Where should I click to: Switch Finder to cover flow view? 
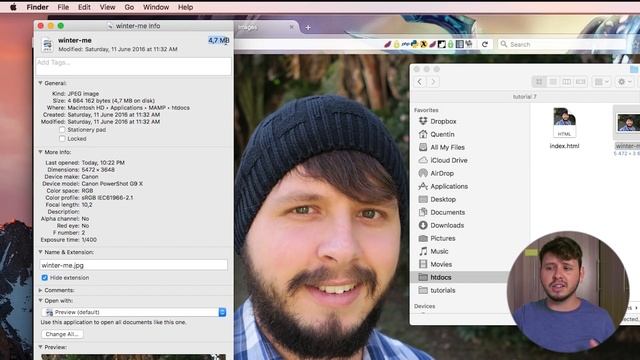pos(580,82)
